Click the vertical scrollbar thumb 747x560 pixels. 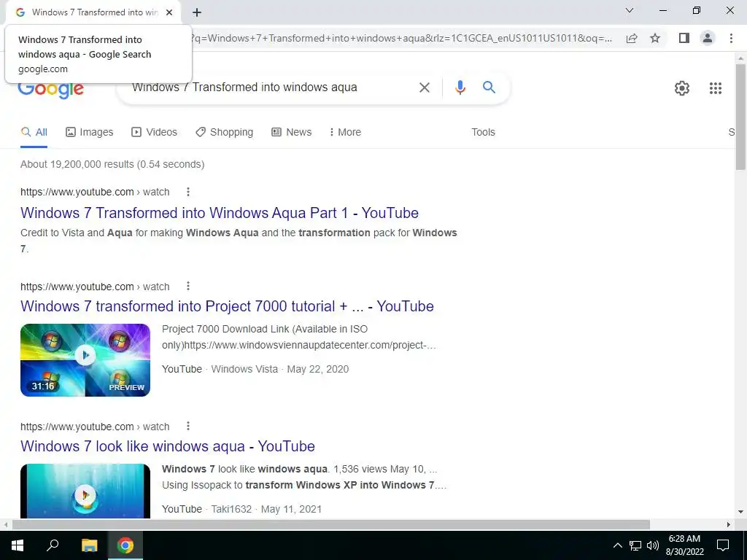(740, 117)
